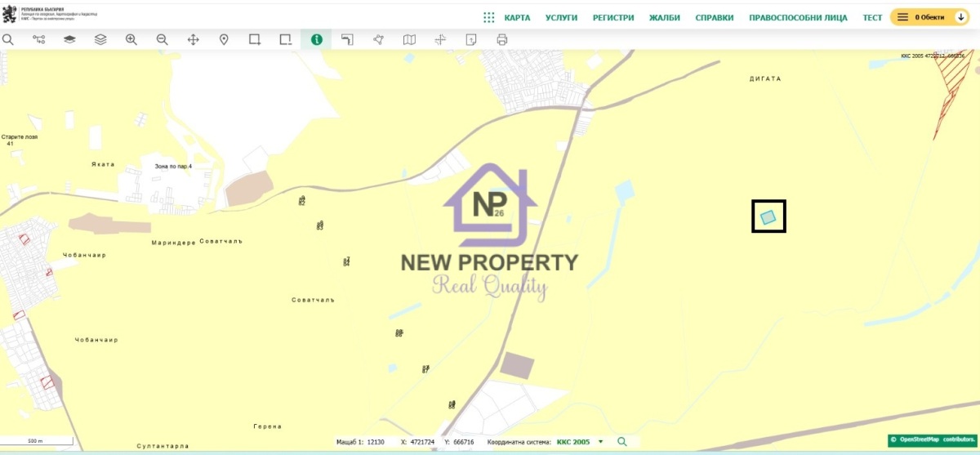The width and height of the screenshot is (980, 455).
Task: Click the Y coordinate 666716 value
Action: [463, 442]
